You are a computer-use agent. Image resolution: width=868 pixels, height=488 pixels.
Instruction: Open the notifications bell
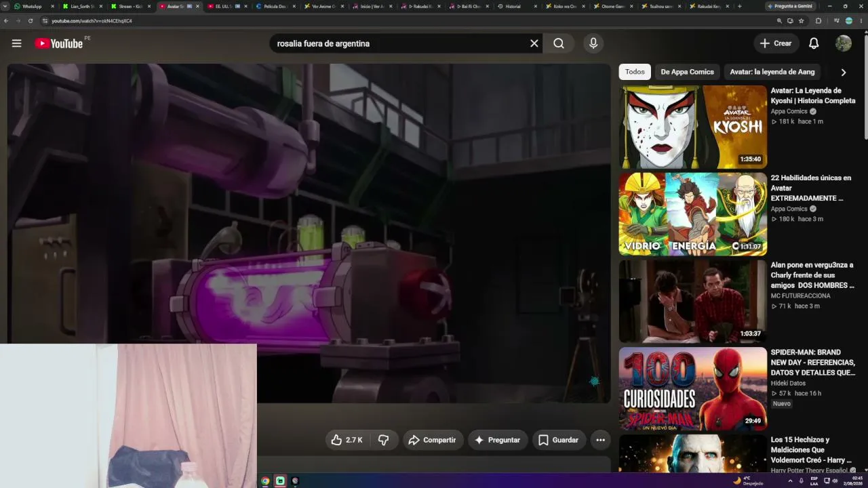tap(814, 43)
